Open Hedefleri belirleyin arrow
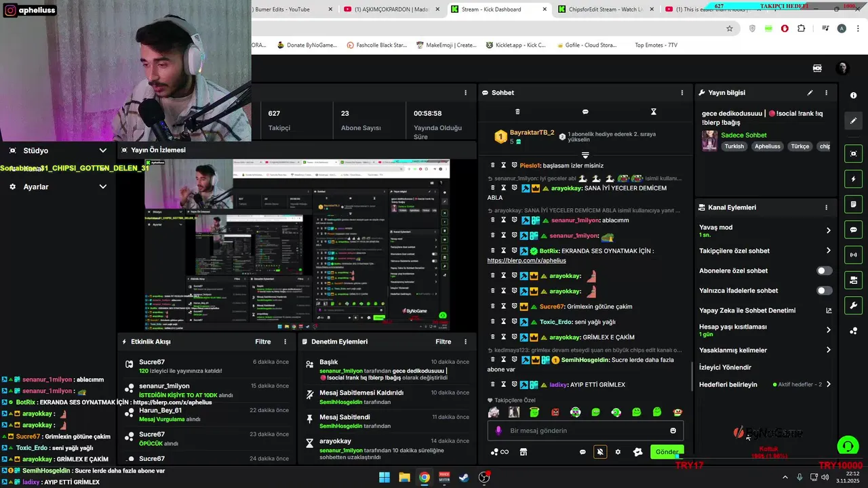868x488 pixels. click(828, 384)
